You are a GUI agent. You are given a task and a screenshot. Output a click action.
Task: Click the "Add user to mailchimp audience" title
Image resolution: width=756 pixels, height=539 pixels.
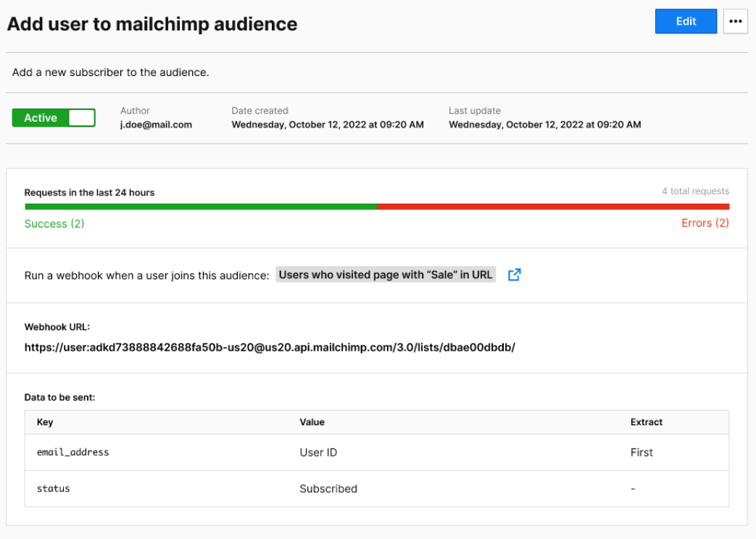[152, 24]
